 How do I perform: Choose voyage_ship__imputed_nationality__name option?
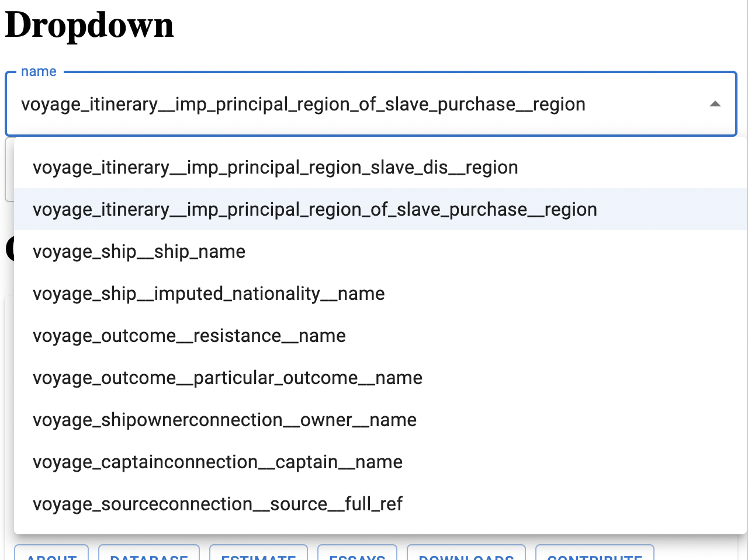209,293
